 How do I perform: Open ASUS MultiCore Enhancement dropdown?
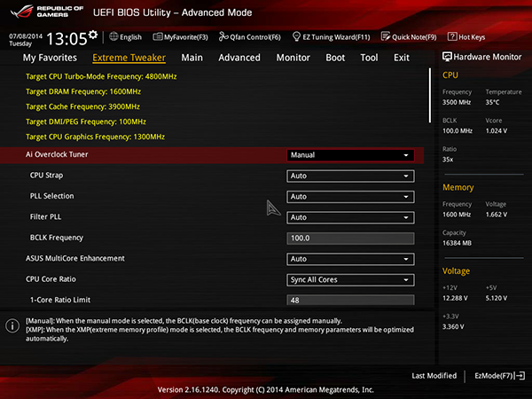pos(350,259)
